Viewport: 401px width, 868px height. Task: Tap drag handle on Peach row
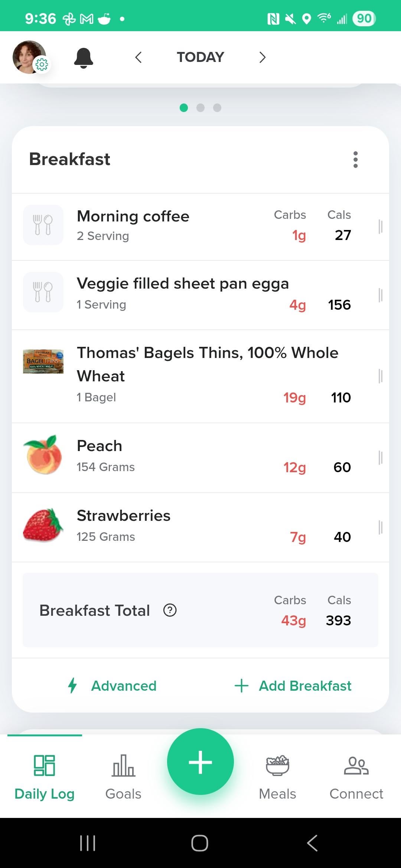click(380, 457)
